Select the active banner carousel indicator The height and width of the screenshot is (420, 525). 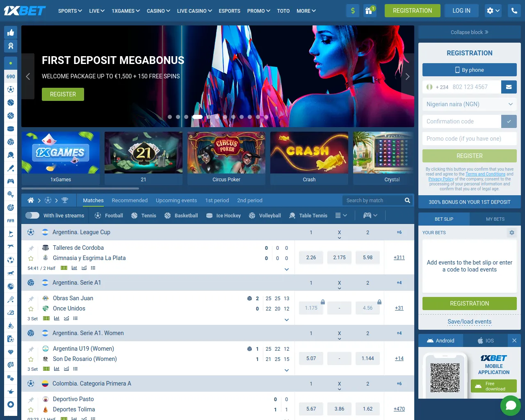[197, 117]
